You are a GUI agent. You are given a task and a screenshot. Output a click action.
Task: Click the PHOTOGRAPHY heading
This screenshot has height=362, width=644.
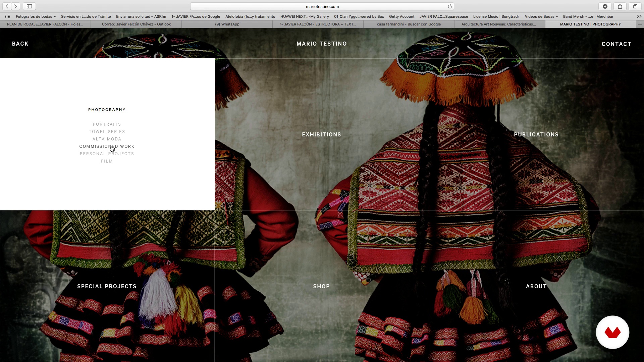tap(107, 110)
